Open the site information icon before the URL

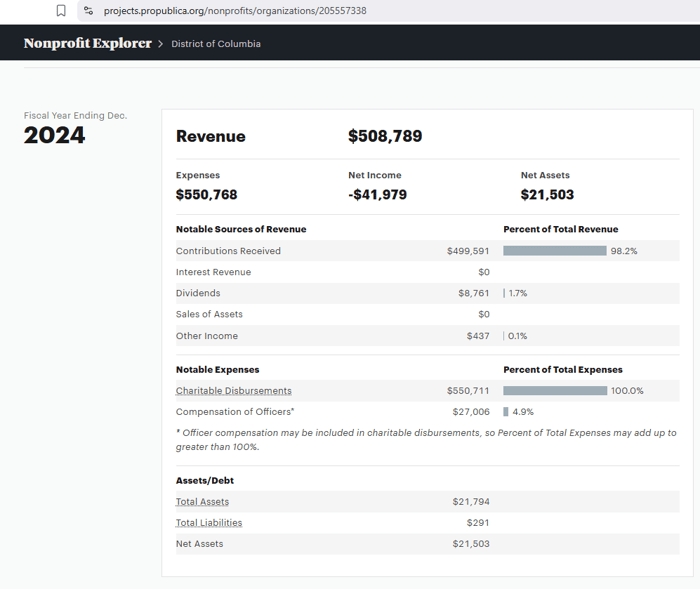pyautogui.click(x=88, y=10)
